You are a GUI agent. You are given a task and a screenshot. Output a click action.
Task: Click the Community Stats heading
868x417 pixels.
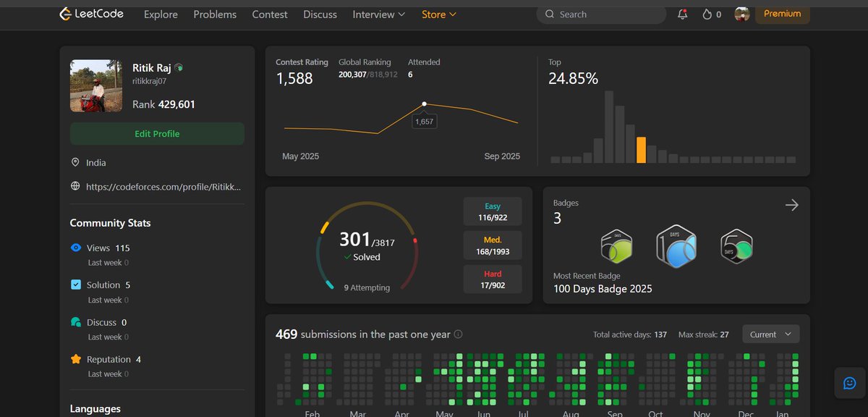click(x=110, y=223)
